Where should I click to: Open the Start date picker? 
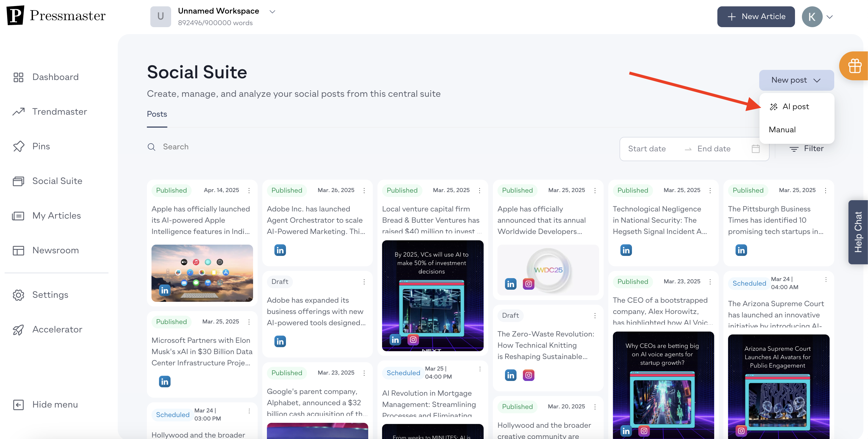647,149
